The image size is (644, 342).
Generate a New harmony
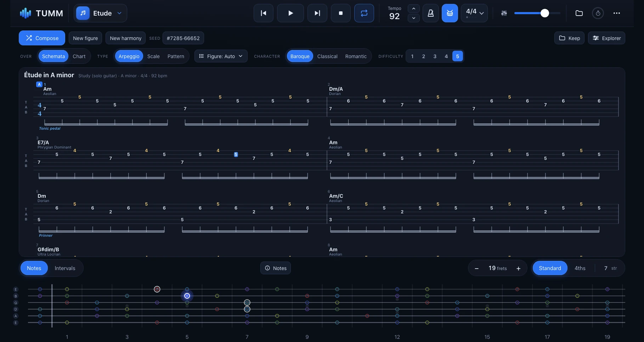pyautogui.click(x=125, y=38)
